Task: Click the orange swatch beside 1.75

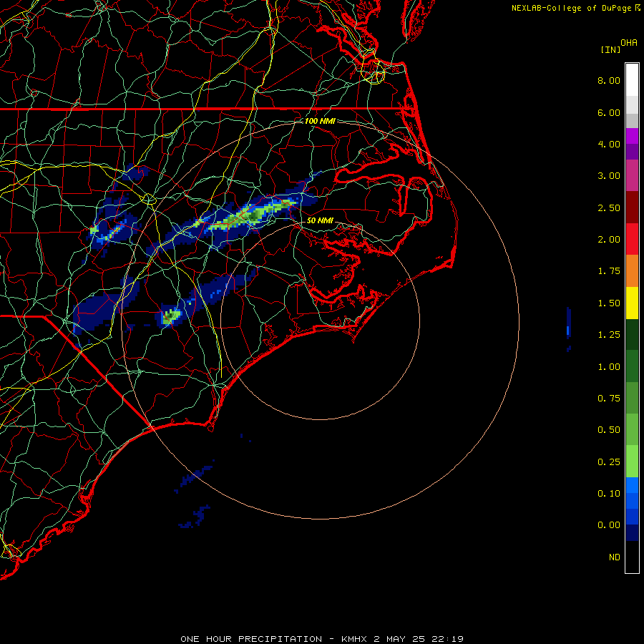Action: pos(632,271)
